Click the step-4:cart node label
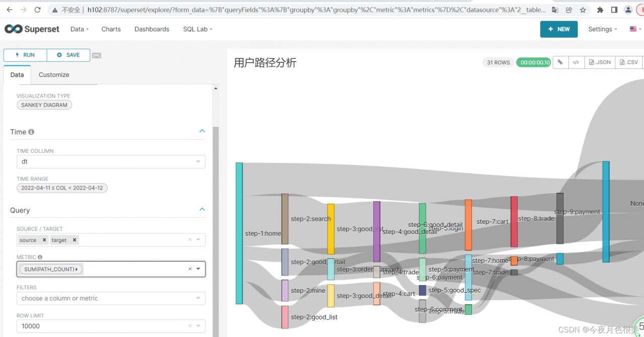Viewport: 644px width, 337px height. (399, 294)
